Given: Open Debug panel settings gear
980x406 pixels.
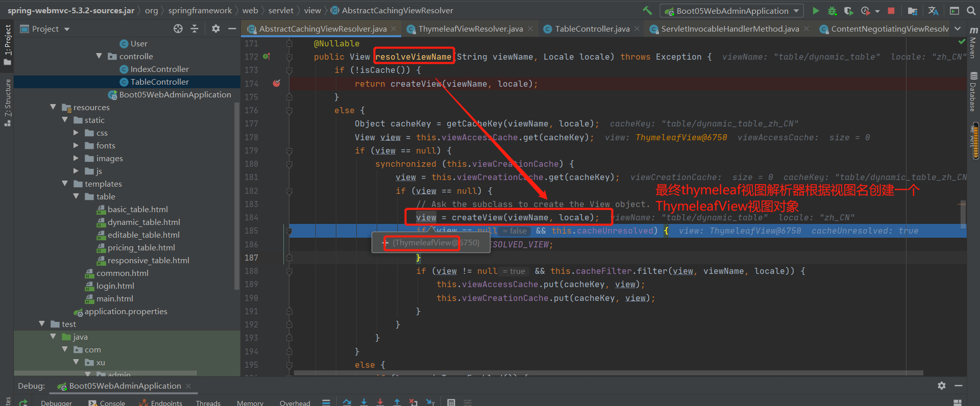Looking at the screenshot, I should [x=942, y=386].
